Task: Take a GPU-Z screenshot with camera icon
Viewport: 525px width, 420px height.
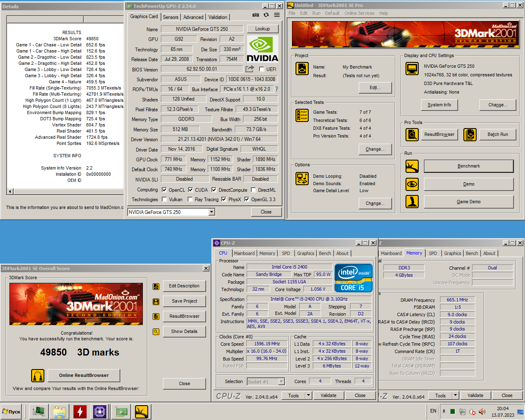Action: pyautogui.click(x=256, y=15)
